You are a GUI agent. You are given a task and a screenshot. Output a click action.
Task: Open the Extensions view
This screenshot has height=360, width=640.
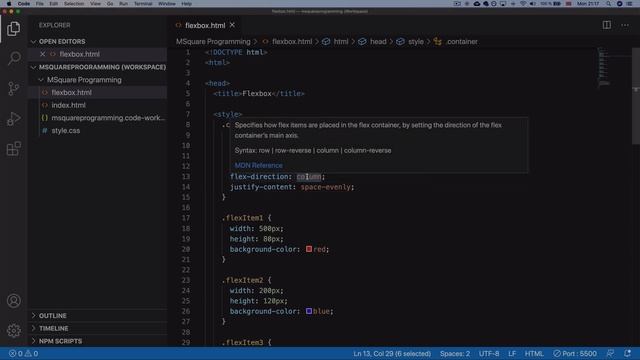coord(13,149)
